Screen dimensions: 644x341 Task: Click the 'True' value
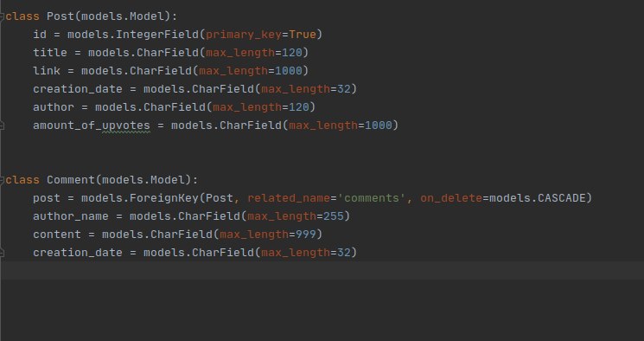[x=303, y=35]
